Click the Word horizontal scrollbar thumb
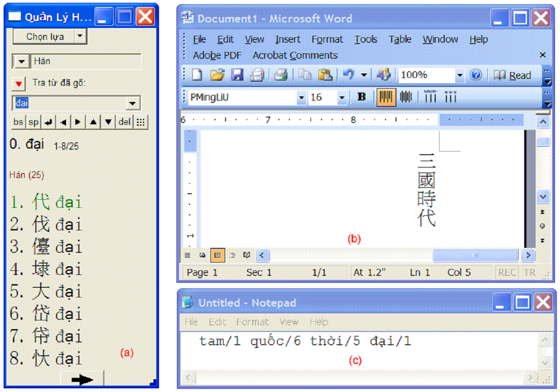Image resolution: width=560 pixels, height=392 pixels. (x=476, y=255)
